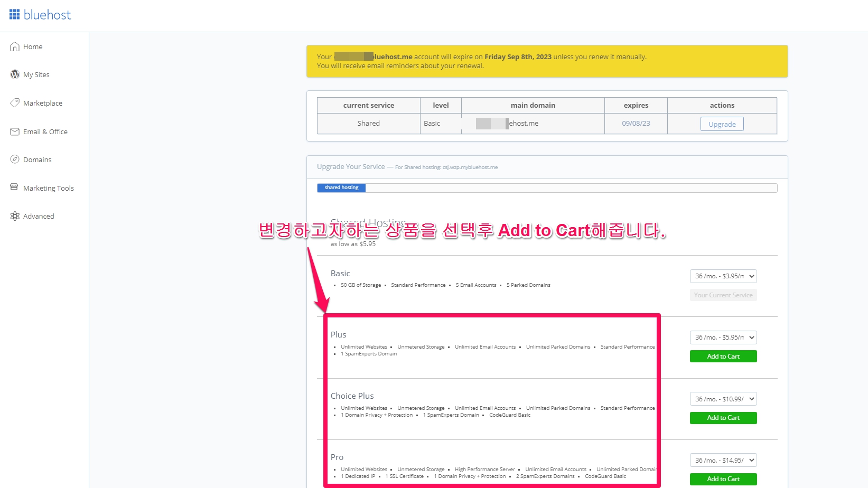Click the Marketing Tools storefront icon
The width and height of the screenshot is (868, 488).
click(14, 187)
